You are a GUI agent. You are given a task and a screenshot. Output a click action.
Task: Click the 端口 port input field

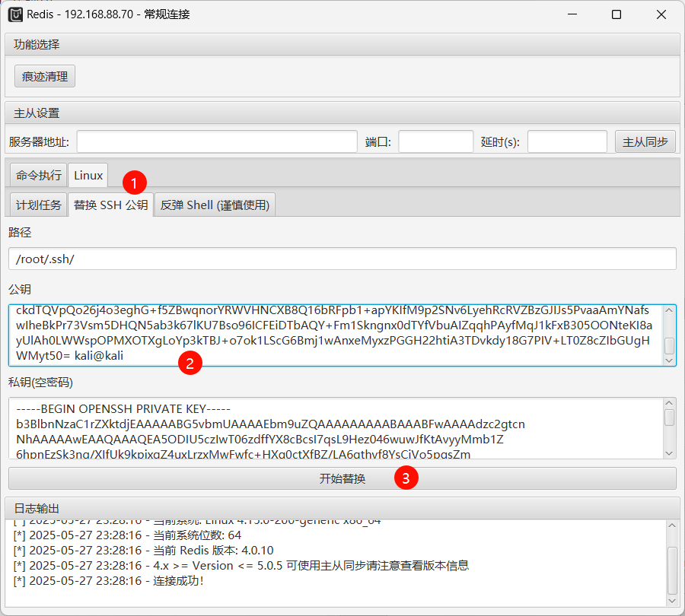click(x=435, y=141)
